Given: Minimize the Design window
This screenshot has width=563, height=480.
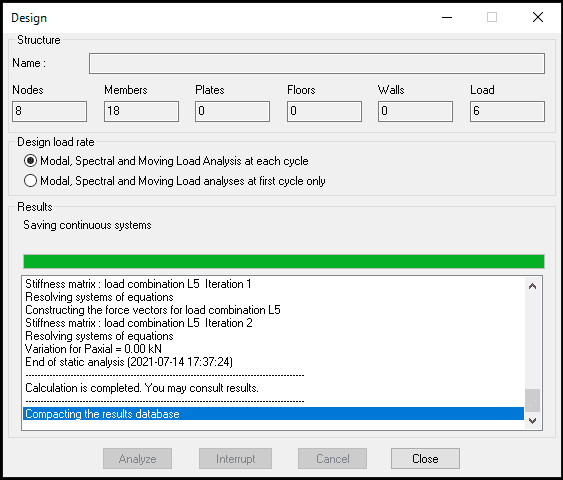Looking at the screenshot, I should (447, 17).
